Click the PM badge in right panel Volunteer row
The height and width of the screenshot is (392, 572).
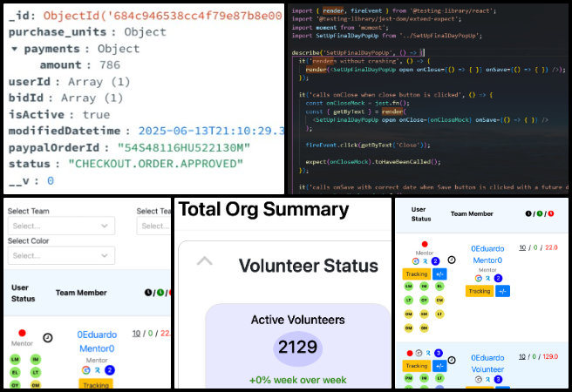409,378
